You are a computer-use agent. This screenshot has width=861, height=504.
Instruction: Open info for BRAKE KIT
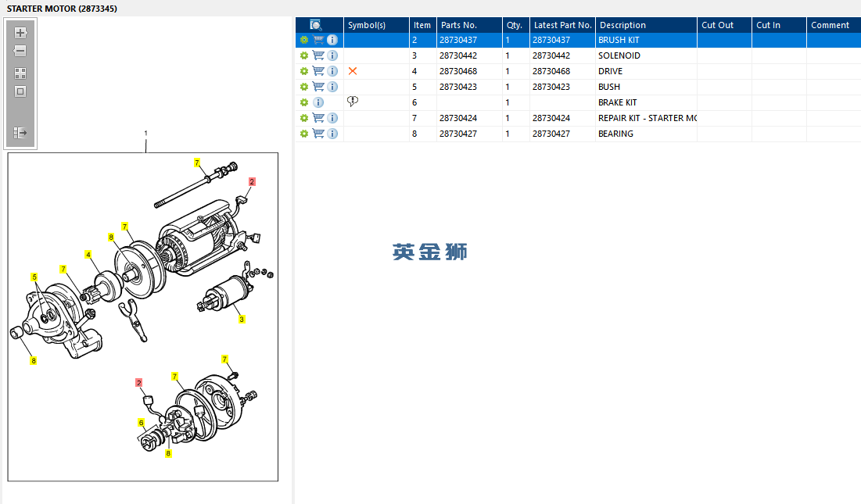pos(318,102)
